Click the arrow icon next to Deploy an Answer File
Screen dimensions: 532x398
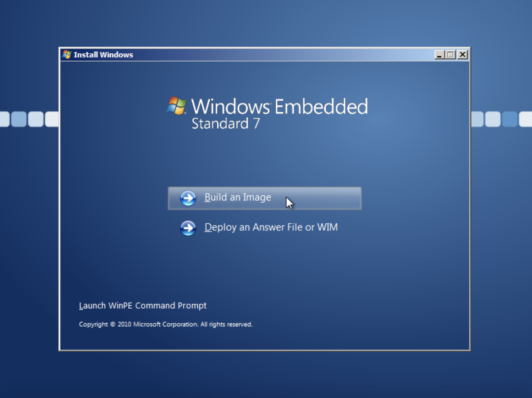pos(188,228)
